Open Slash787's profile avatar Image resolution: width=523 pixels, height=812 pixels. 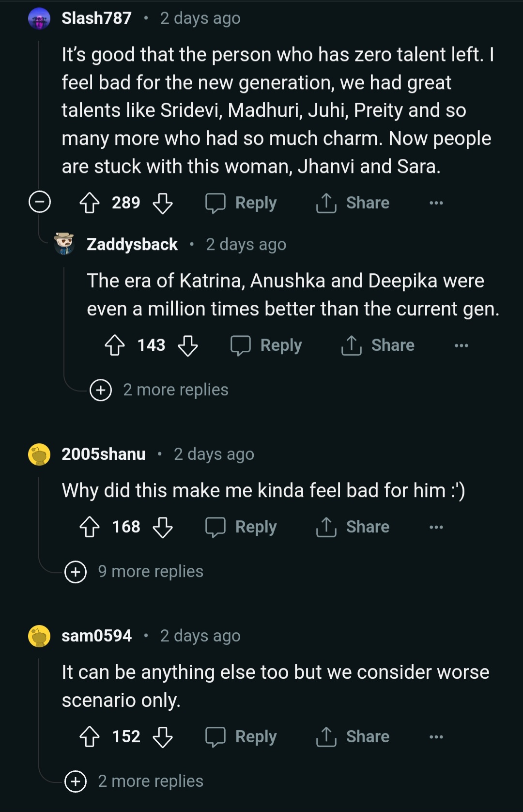pos(40,19)
